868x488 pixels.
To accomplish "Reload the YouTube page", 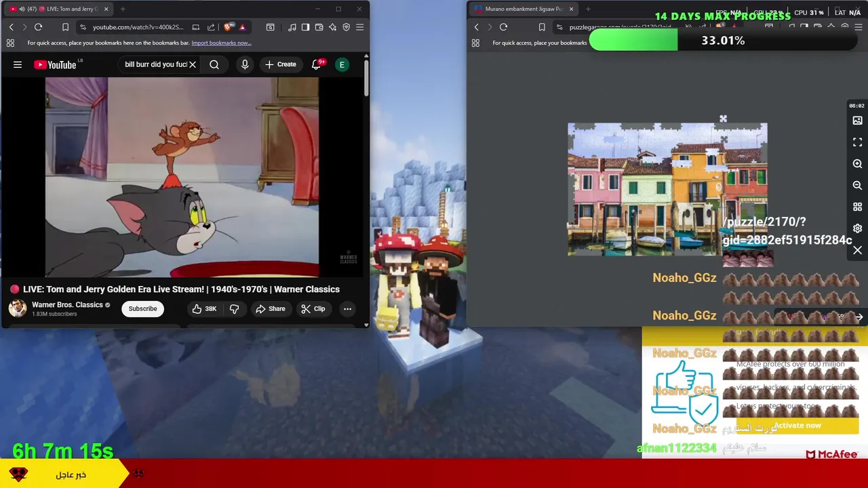I will click(38, 27).
